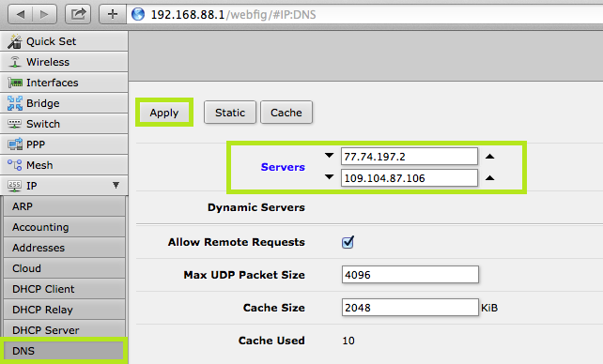
Task: Select Addresses in the IP submenu
Action: (64, 248)
